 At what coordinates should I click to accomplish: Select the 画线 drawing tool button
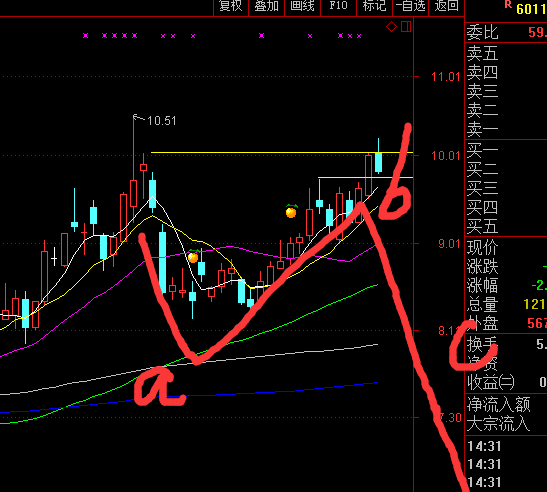(x=302, y=7)
